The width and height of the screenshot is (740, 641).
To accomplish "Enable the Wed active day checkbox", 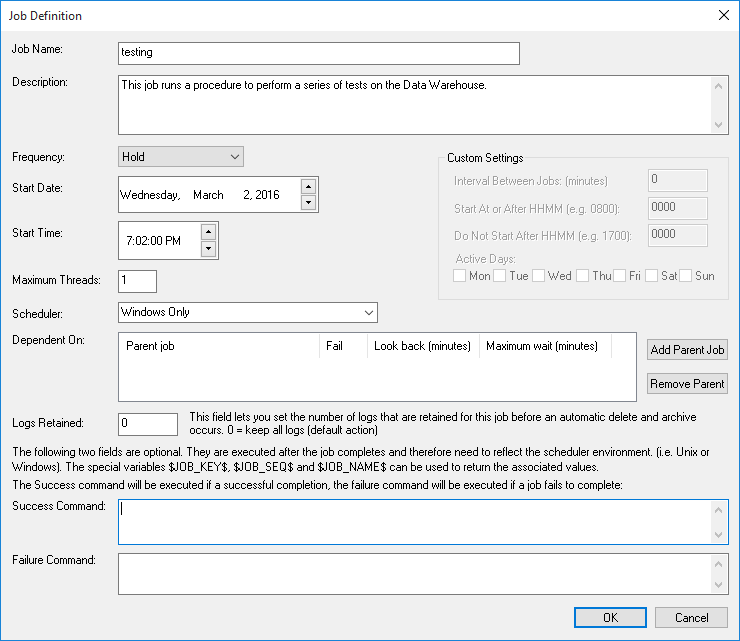I will click(539, 276).
